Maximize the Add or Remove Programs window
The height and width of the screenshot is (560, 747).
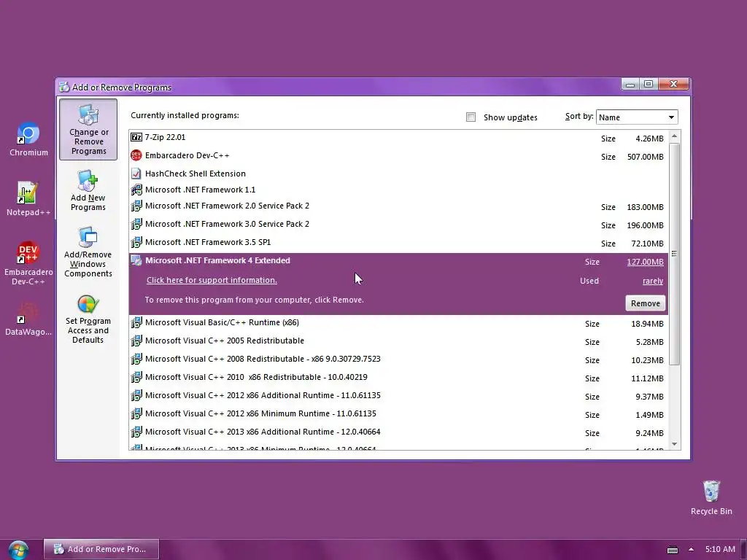point(649,85)
